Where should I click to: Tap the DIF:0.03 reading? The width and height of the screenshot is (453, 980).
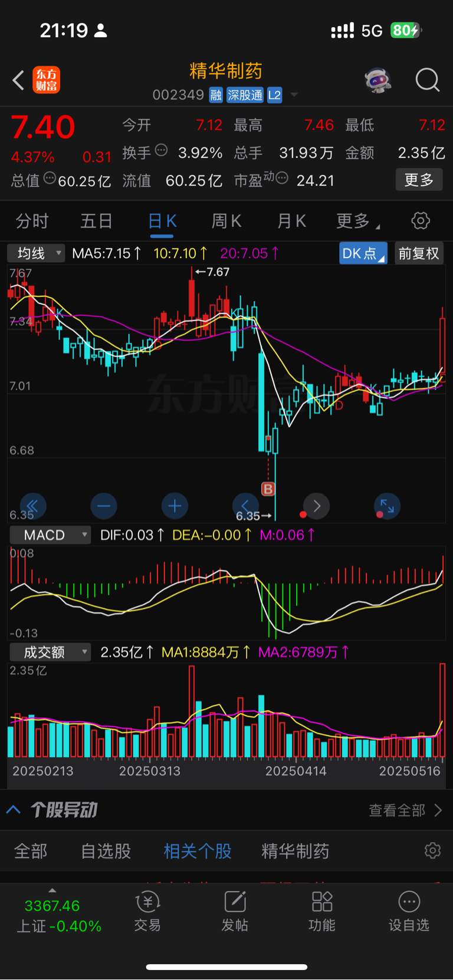point(132,535)
